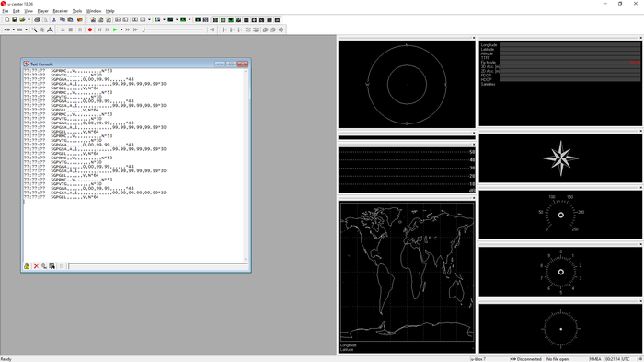644x362 pixels.
Task: Click the Copy icon
Action: pos(63,19)
